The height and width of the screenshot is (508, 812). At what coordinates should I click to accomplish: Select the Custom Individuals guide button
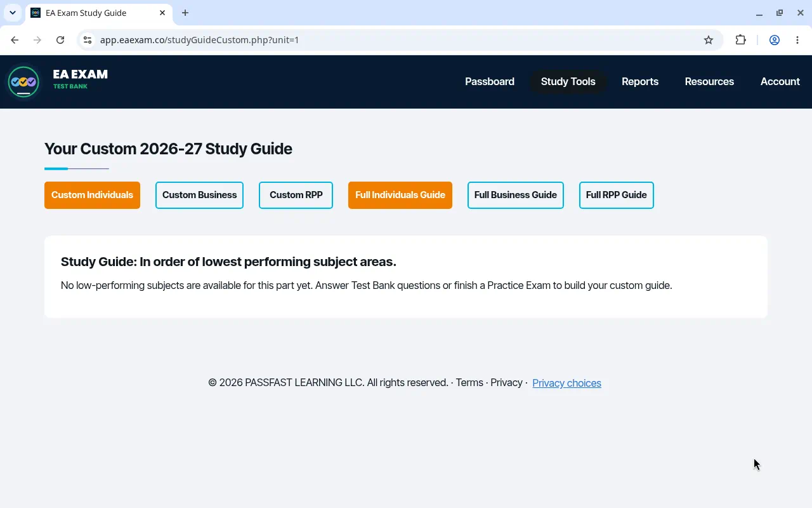pyautogui.click(x=92, y=195)
